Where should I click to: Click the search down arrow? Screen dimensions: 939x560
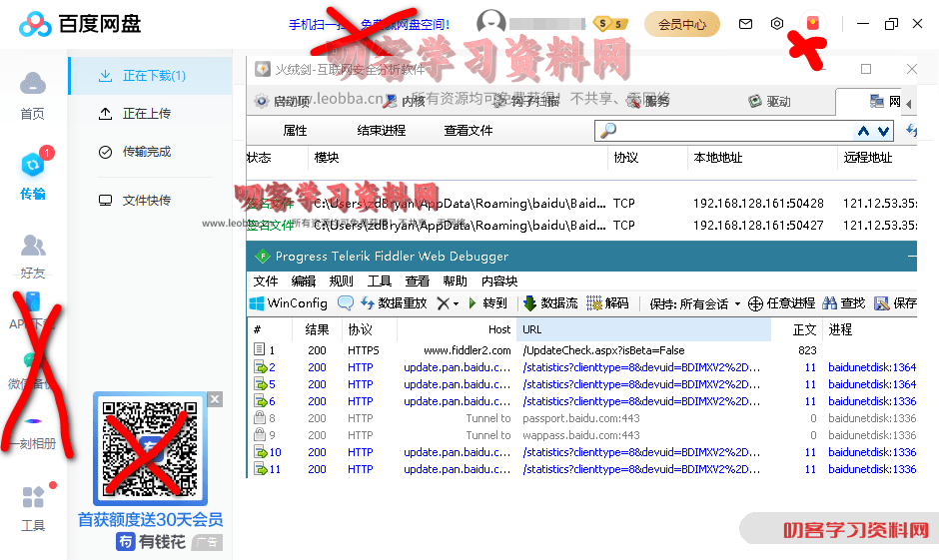point(883,131)
